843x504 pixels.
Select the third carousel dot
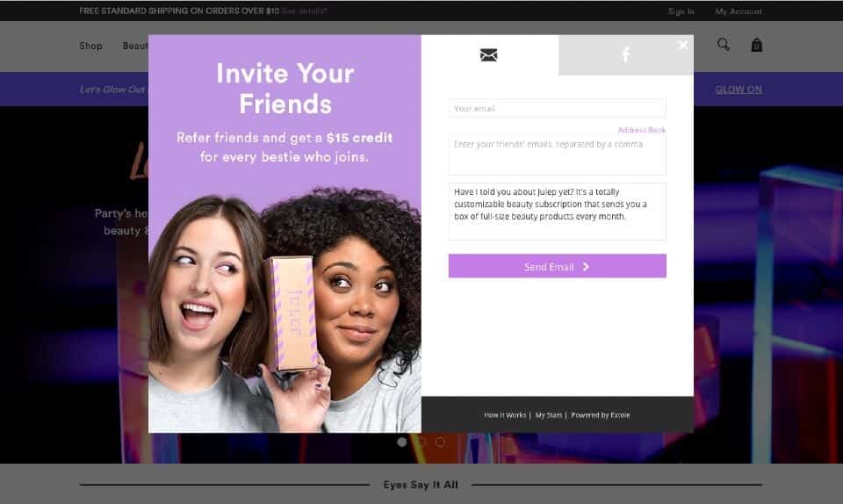tap(440, 442)
